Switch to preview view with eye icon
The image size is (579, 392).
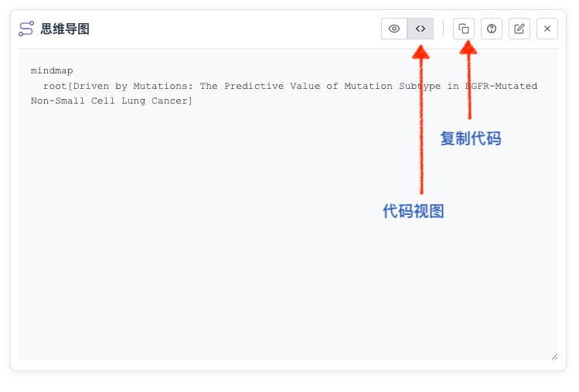pos(394,29)
